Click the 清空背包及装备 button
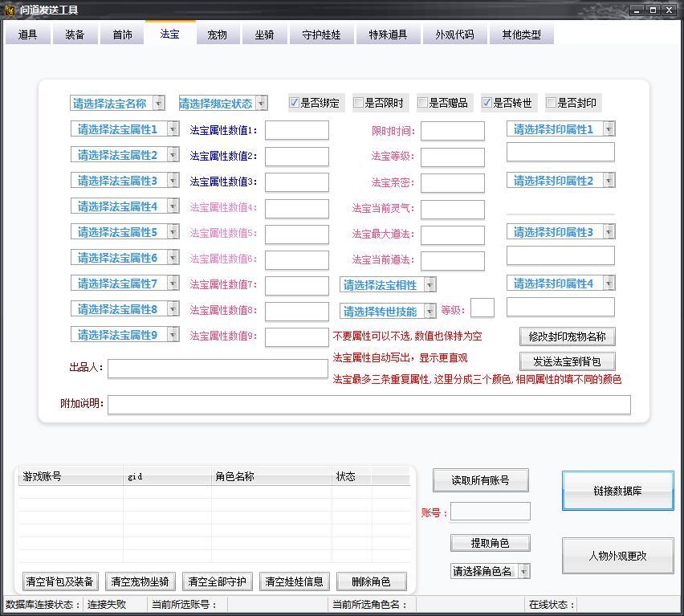Viewport: 684px width, 616px height. (x=59, y=581)
